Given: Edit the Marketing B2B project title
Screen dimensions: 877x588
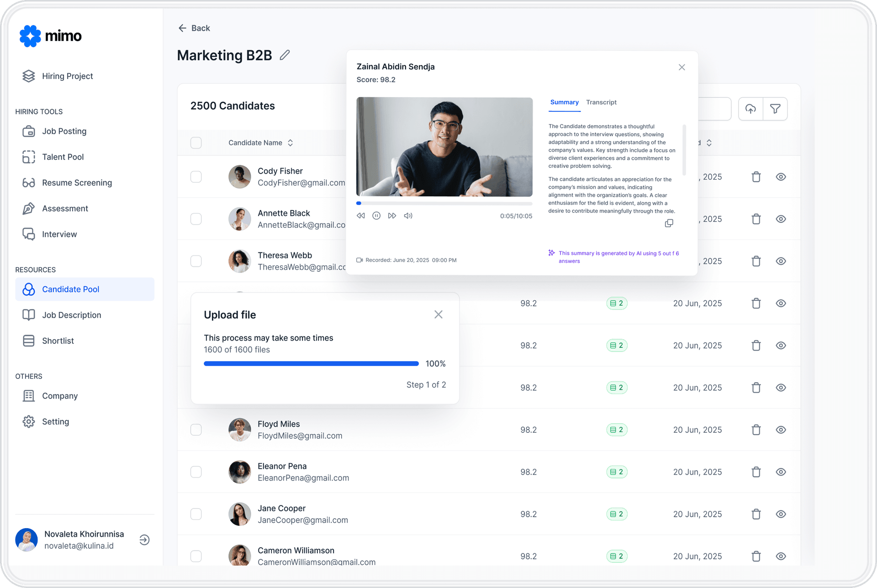Looking at the screenshot, I should click(x=284, y=55).
